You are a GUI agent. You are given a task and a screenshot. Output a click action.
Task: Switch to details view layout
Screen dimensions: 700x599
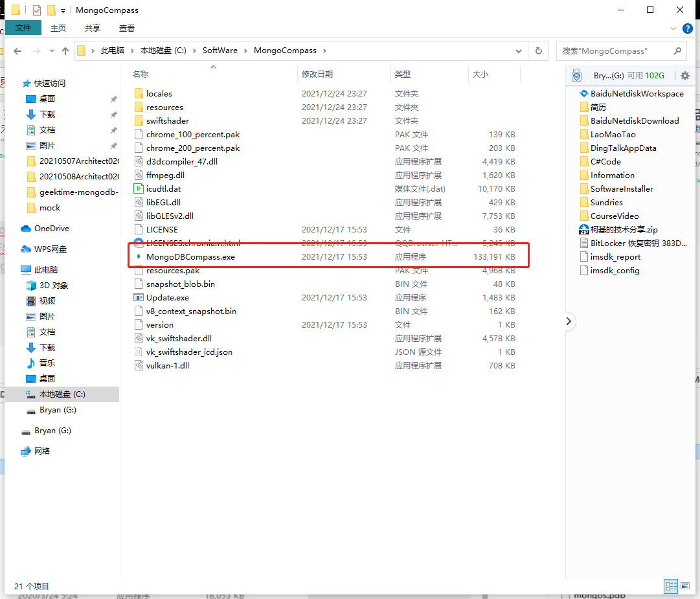tap(671, 586)
